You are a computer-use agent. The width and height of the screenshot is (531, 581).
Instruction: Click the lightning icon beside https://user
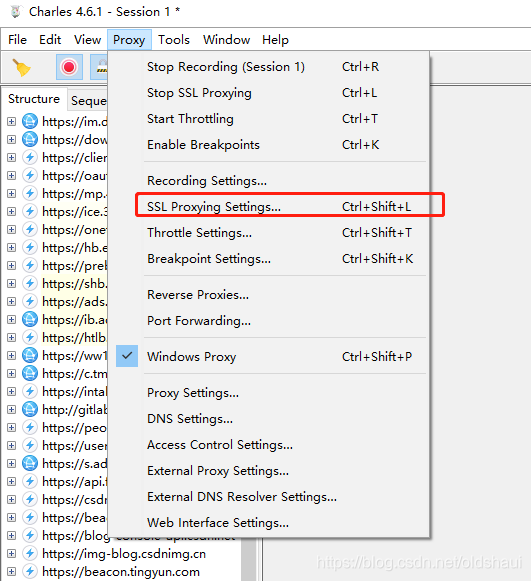coord(30,445)
